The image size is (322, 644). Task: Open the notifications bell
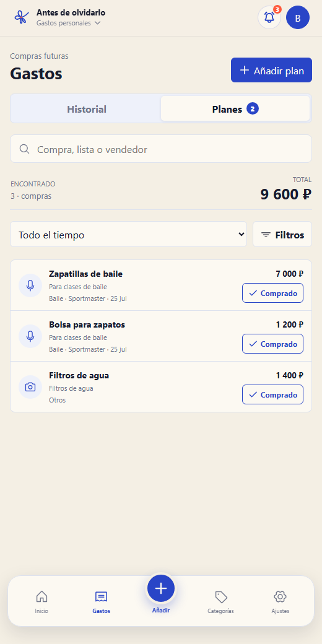click(269, 18)
